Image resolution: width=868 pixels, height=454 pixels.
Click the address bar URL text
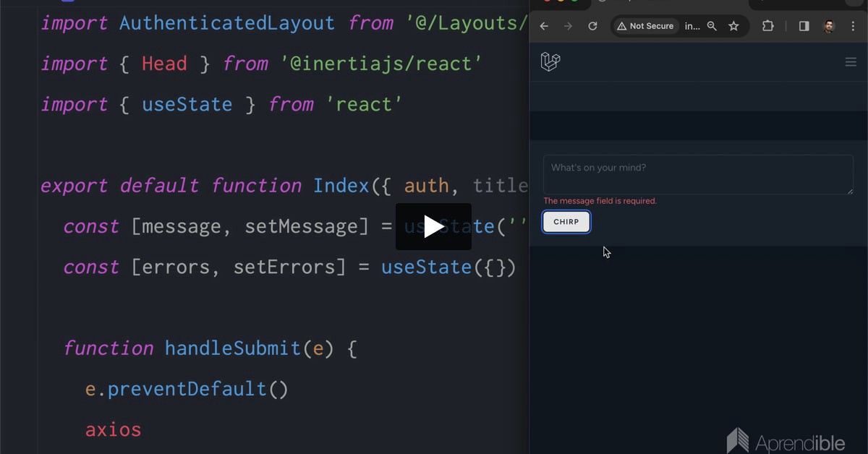[692, 26]
